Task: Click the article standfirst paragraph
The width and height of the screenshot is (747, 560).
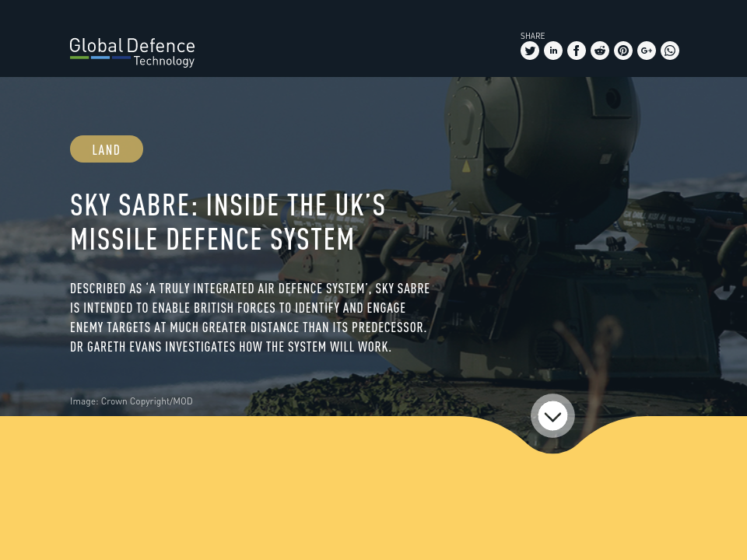Action: 250,317
